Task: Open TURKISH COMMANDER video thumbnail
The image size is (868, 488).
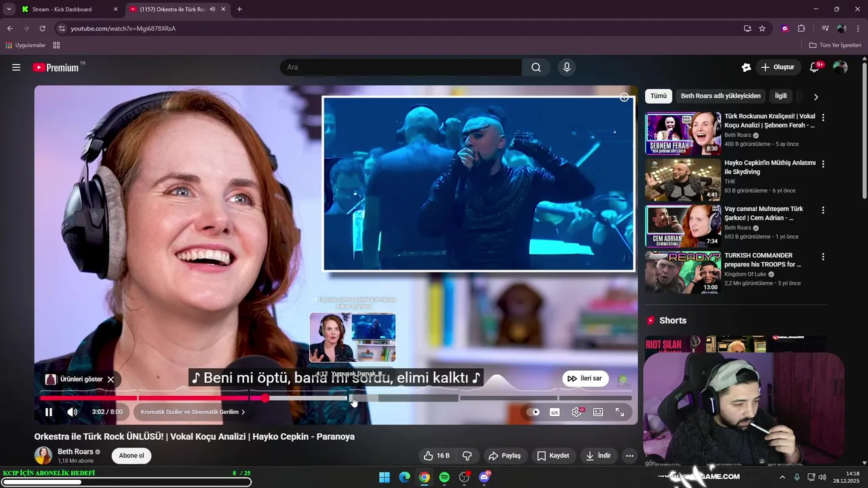Action: coord(683,272)
